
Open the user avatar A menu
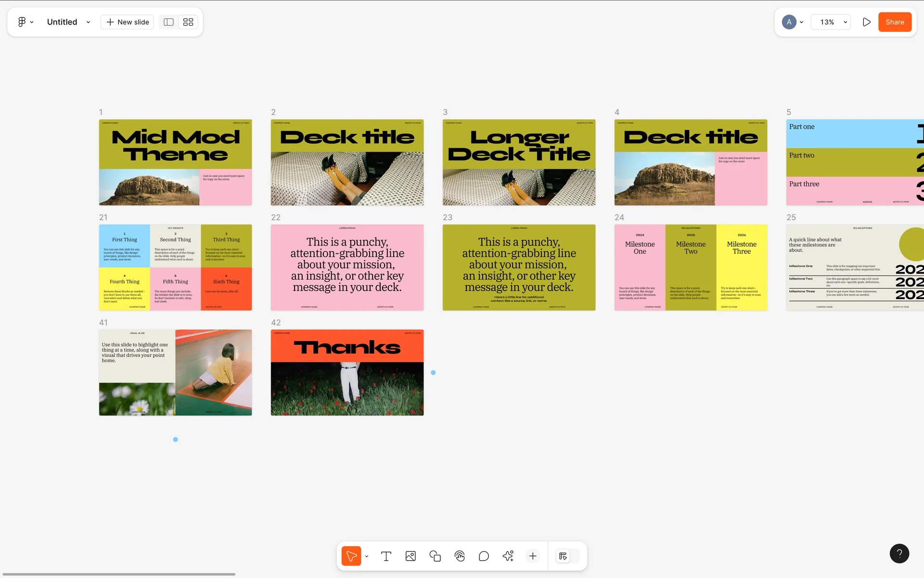(x=792, y=22)
